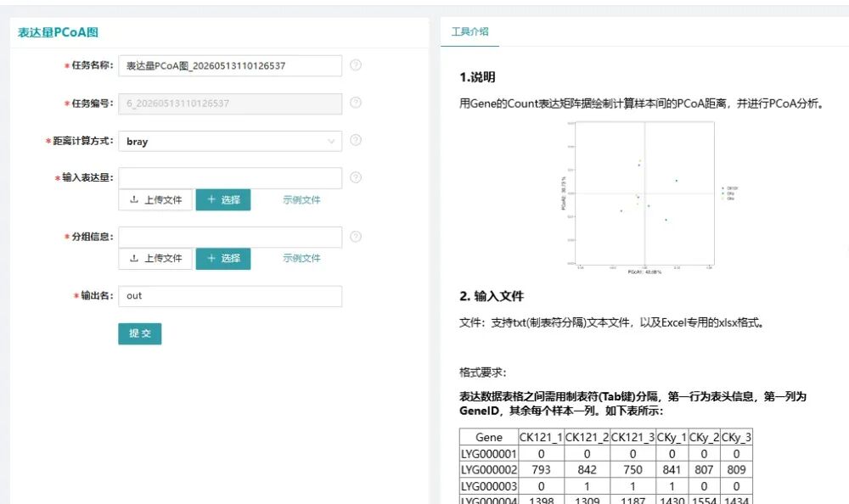
Task: Focus the 输入表达量 input field
Action: [x=230, y=178]
